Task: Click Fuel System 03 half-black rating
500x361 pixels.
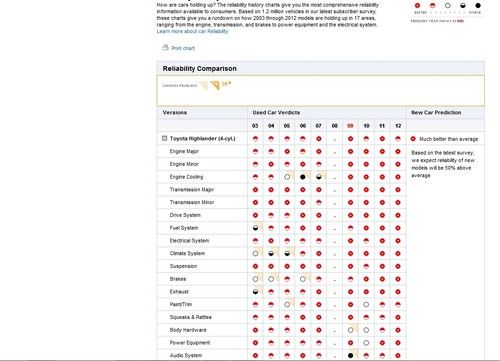Action: pyautogui.click(x=255, y=228)
